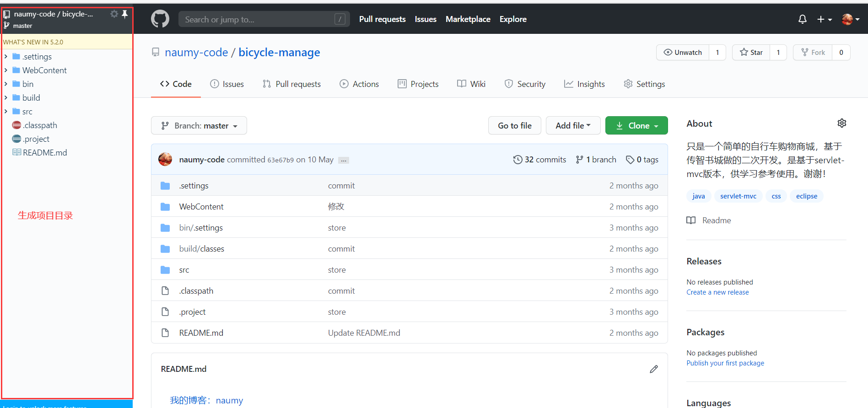
Task: Click the Readme book icon in About
Action: 691,220
